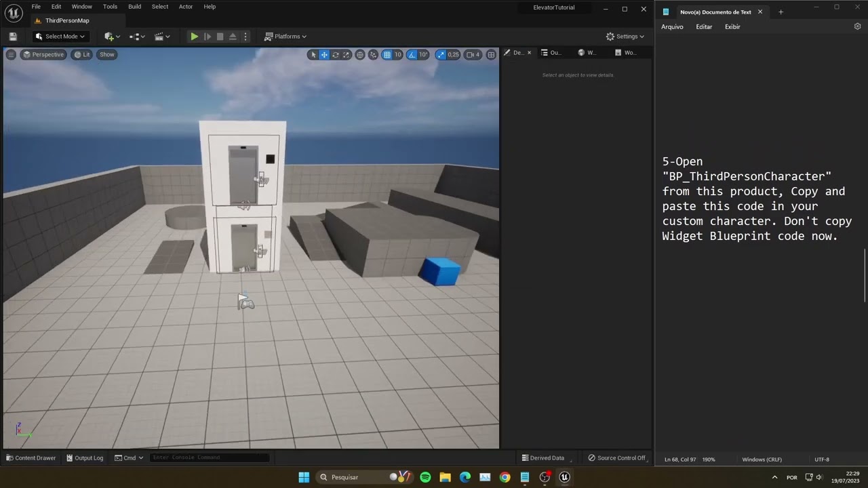The height and width of the screenshot is (488, 868).
Task: Change scale snap value of 0,25
Action: tap(453, 55)
